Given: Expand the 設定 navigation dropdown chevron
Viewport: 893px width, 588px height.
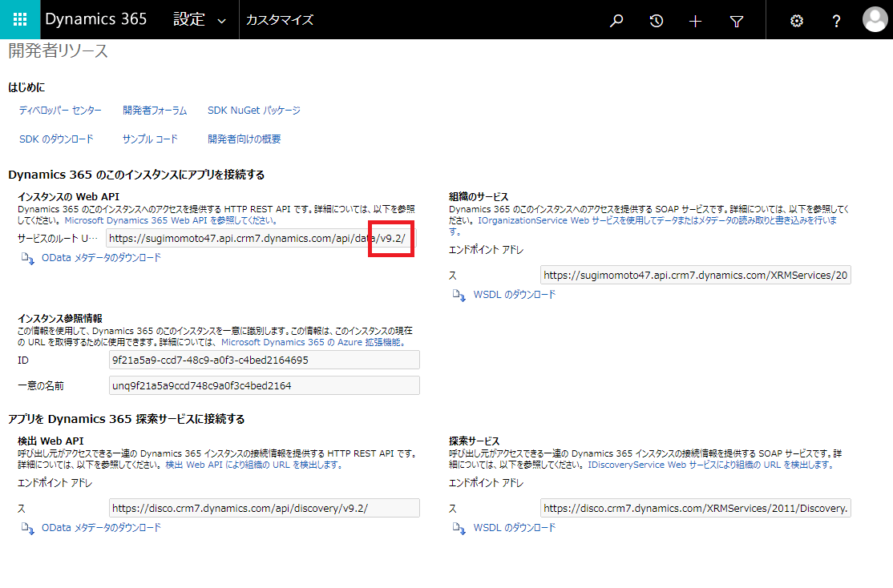Looking at the screenshot, I should click(221, 21).
